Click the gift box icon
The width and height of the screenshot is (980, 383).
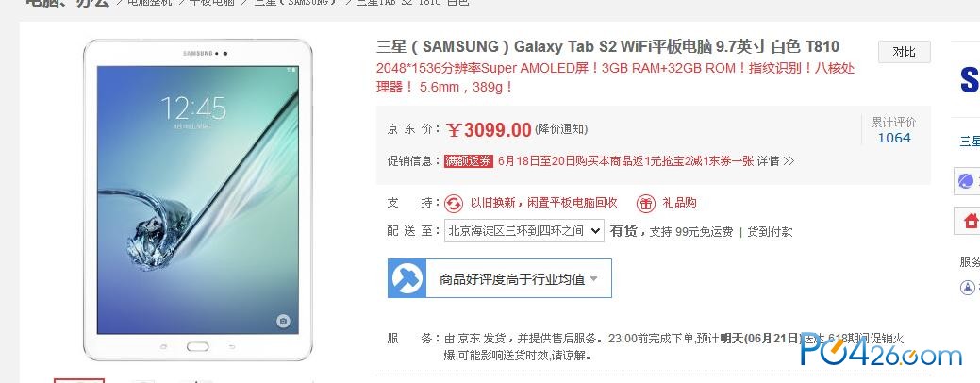click(x=645, y=203)
